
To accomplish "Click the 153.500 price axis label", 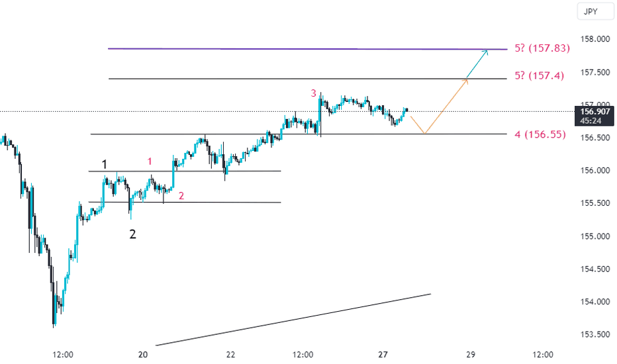I will pos(595,334).
